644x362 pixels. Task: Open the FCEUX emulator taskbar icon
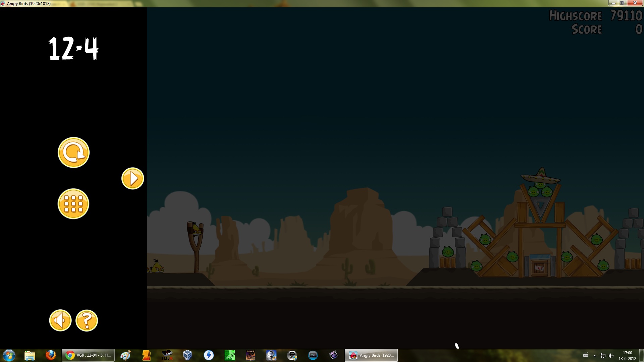click(x=167, y=355)
